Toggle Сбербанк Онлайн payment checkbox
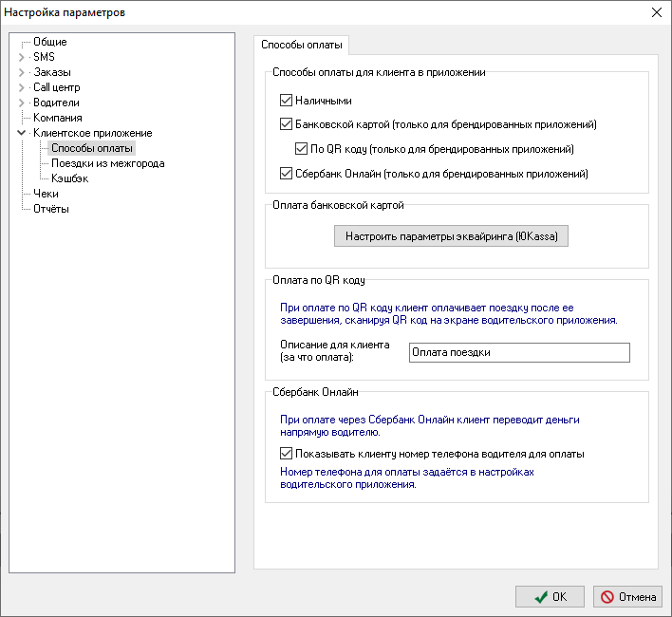 (x=286, y=174)
